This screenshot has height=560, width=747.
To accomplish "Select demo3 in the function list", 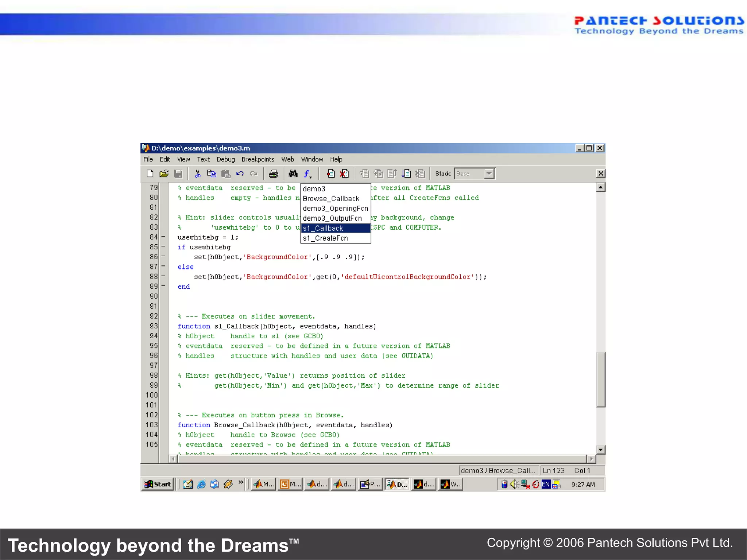I will pyautogui.click(x=336, y=188).
